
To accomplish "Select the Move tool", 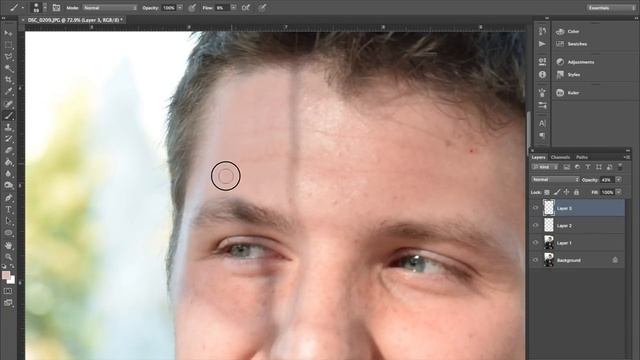I will tap(8, 33).
